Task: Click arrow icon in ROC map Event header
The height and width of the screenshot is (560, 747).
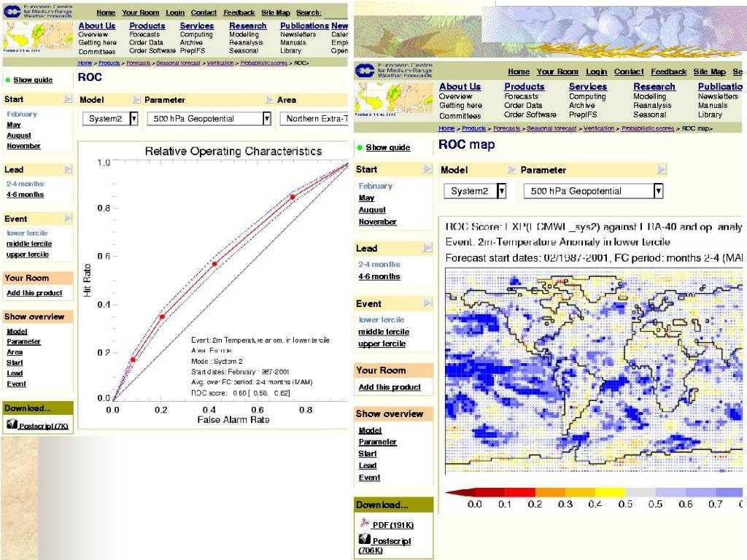Action: (427, 303)
